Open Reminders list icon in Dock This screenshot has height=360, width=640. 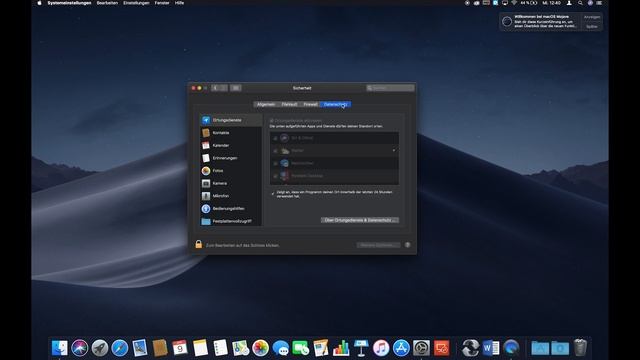220,348
